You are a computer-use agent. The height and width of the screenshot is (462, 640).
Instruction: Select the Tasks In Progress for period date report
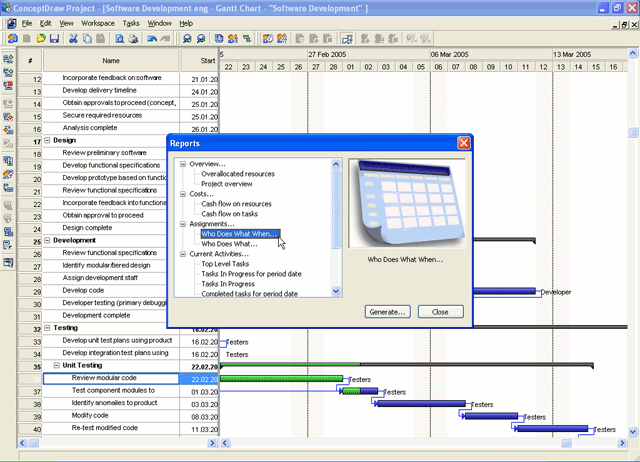click(x=251, y=274)
